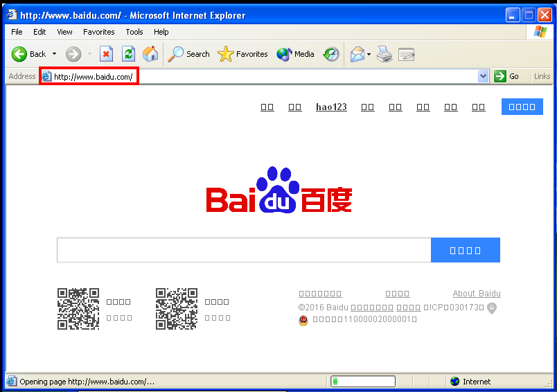Open the Home page house icon
Screen dimensions: 557x392
coord(150,54)
